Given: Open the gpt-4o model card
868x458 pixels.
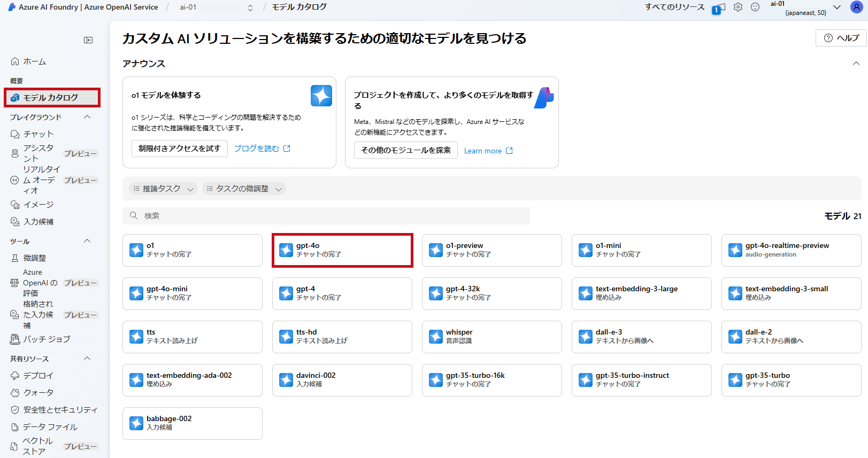Looking at the screenshot, I should click(342, 250).
